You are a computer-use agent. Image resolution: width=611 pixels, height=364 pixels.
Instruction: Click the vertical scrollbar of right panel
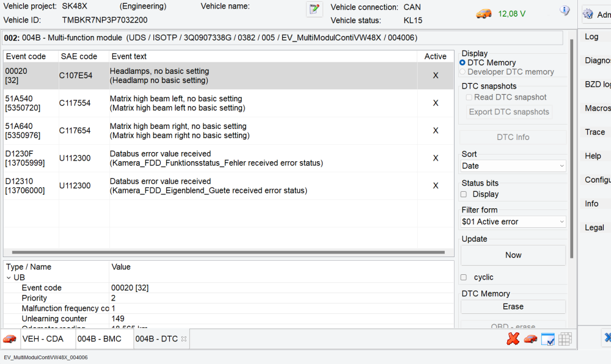(x=572, y=148)
